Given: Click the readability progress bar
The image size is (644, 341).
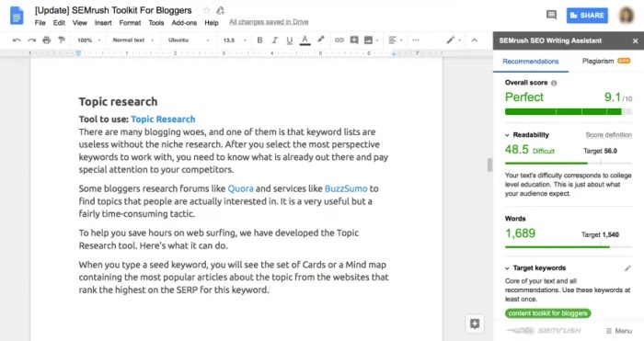Looking at the screenshot, I should pos(569,164).
